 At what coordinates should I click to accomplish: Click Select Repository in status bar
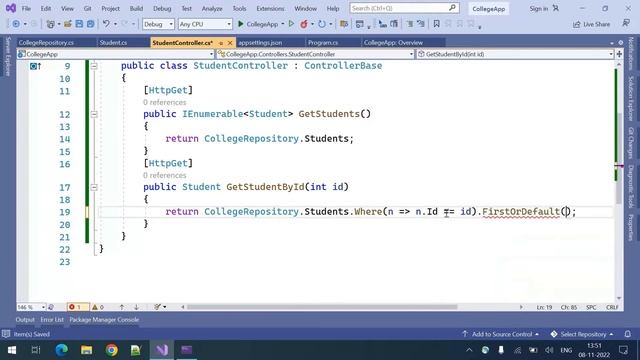(582, 334)
